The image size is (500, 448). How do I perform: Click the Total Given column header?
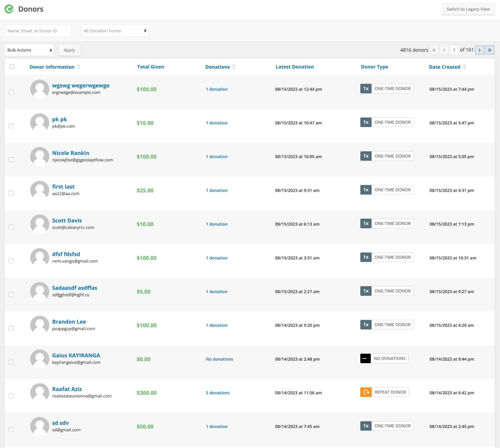[x=150, y=67]
